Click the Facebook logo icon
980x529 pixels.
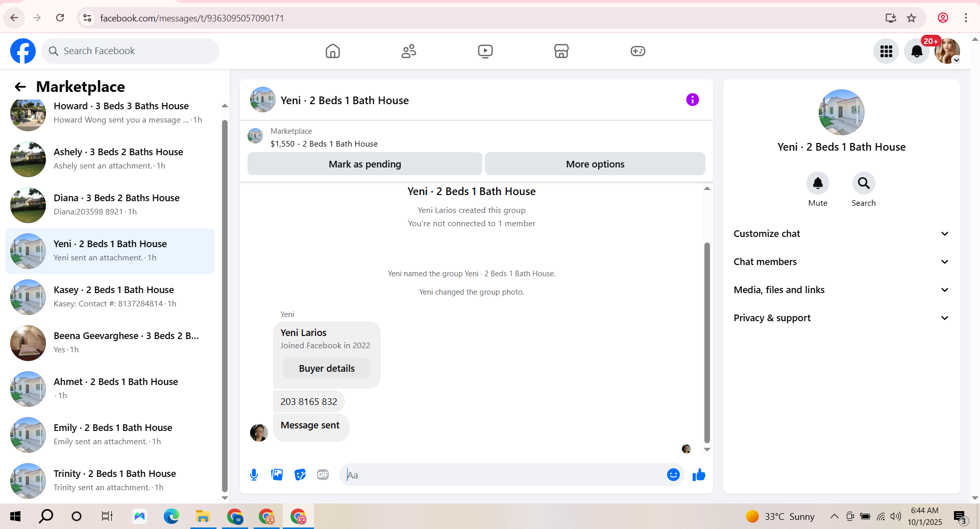click(x=23, y=51)
